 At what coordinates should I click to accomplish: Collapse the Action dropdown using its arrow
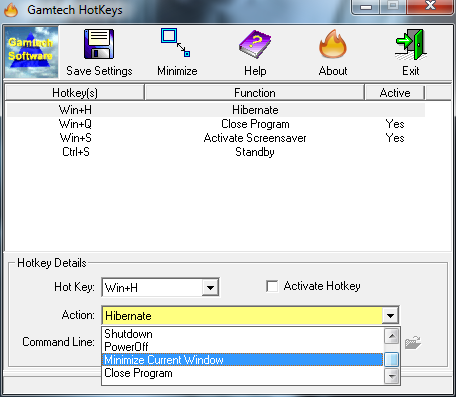point(390,315)
